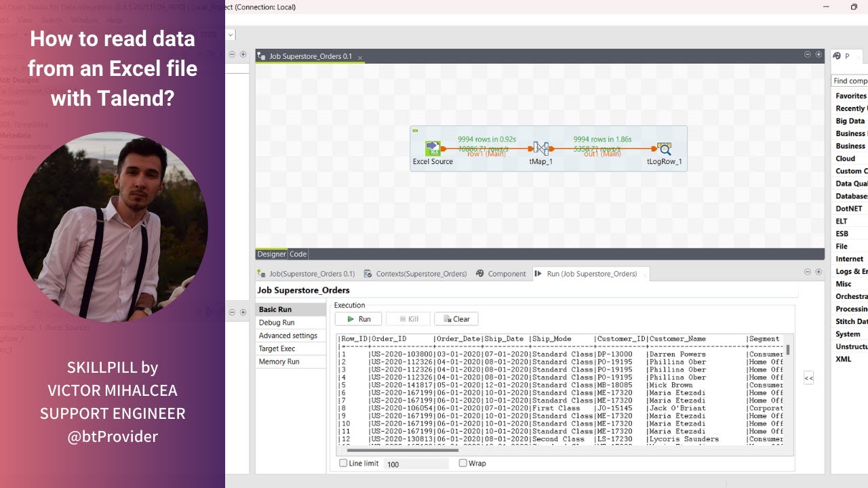Clear the execution console output

(x=456, y=319)
